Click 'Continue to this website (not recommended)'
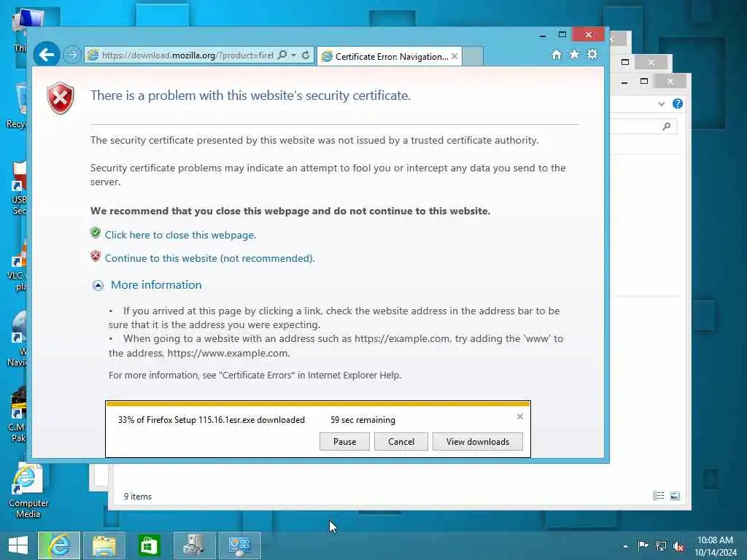The width and height of the screenshot is (747, 560). click(209, 258)
